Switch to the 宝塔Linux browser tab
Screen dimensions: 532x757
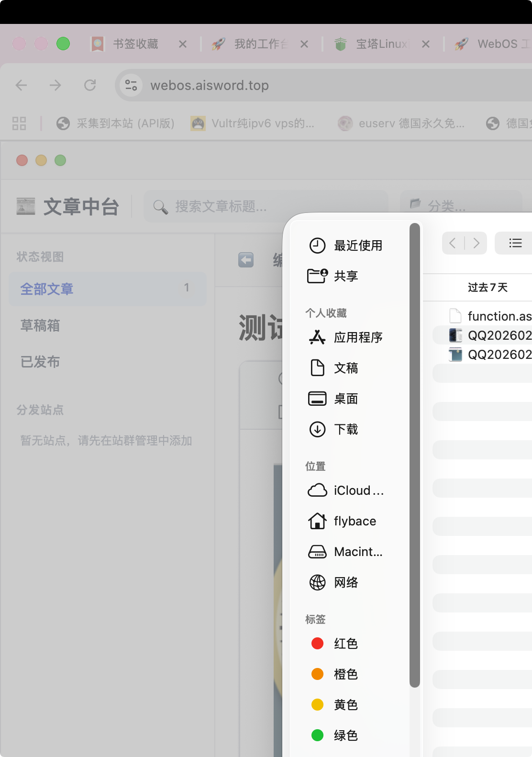pos(382,44)
